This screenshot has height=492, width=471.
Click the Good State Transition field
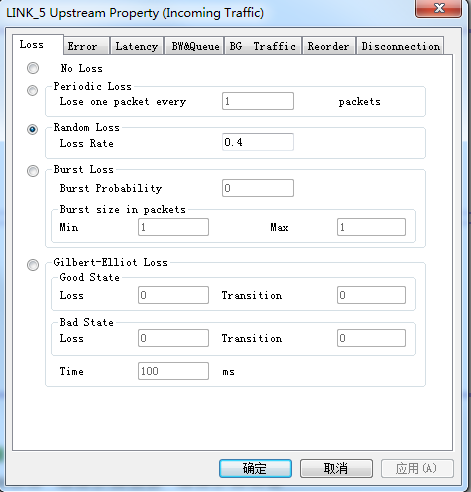[x=371, y=295]
